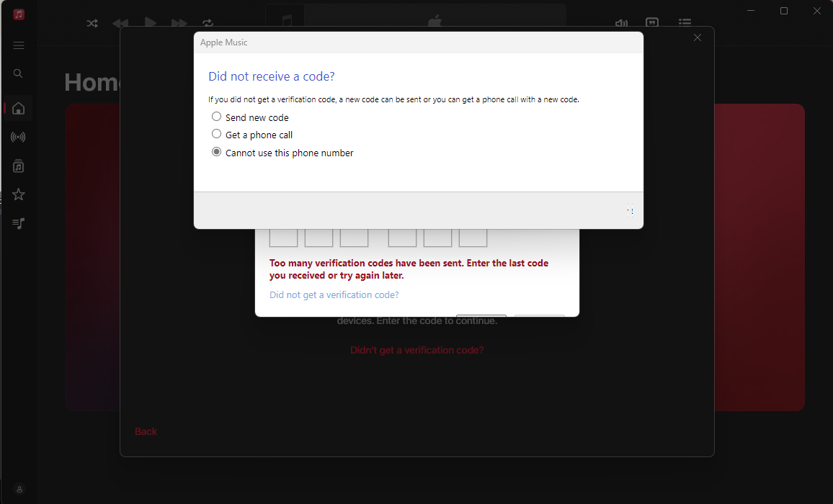
Task: Open the hamburger sidebar menu
Action: (x=19, y=45)
